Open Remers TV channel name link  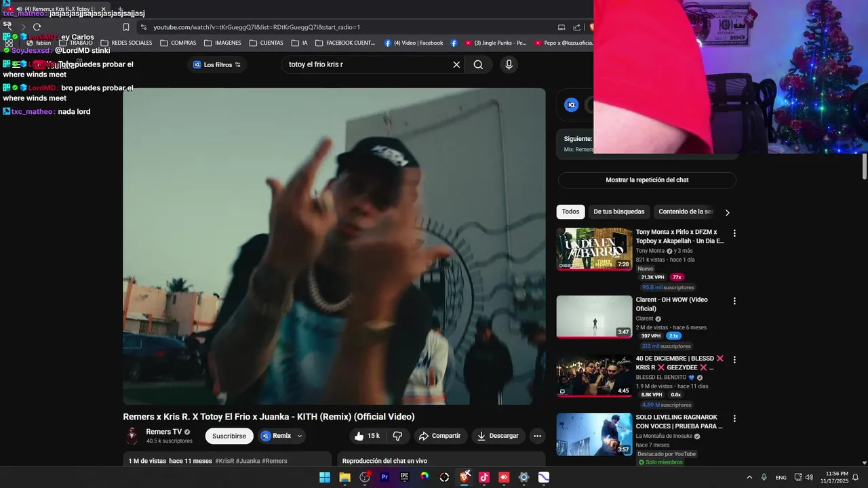pyautogui.click(x=164, y=432)
